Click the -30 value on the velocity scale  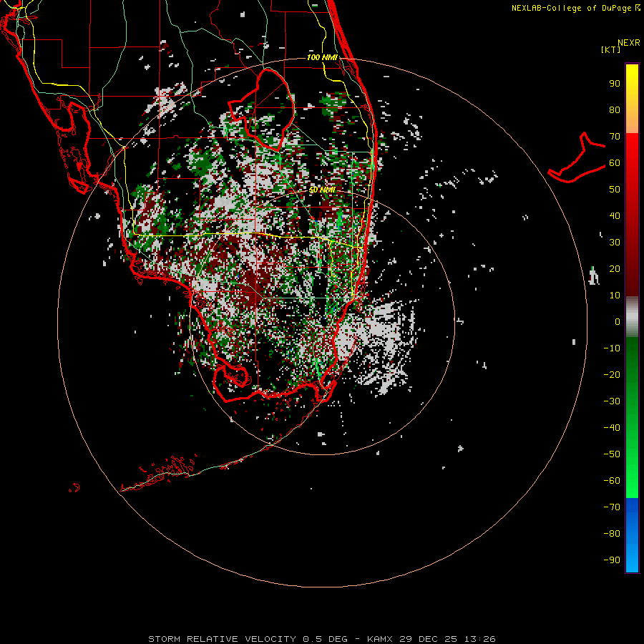tap(612, 401)
